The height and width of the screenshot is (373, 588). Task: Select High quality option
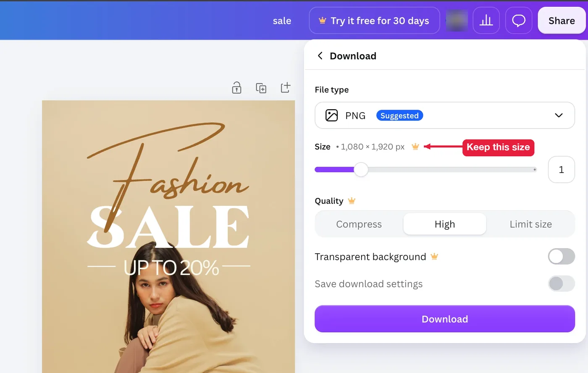coord(445,224)
